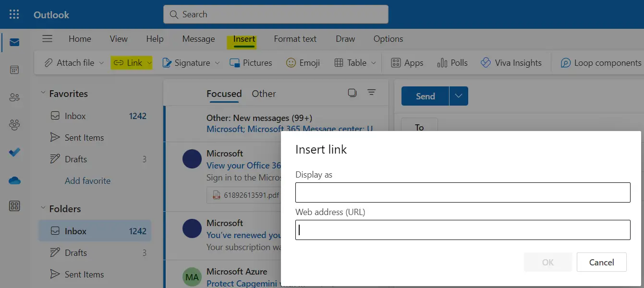Open More apps grid icon in rail
The width and height of the screenshot is (644, 288).
[x=14, y=206]
